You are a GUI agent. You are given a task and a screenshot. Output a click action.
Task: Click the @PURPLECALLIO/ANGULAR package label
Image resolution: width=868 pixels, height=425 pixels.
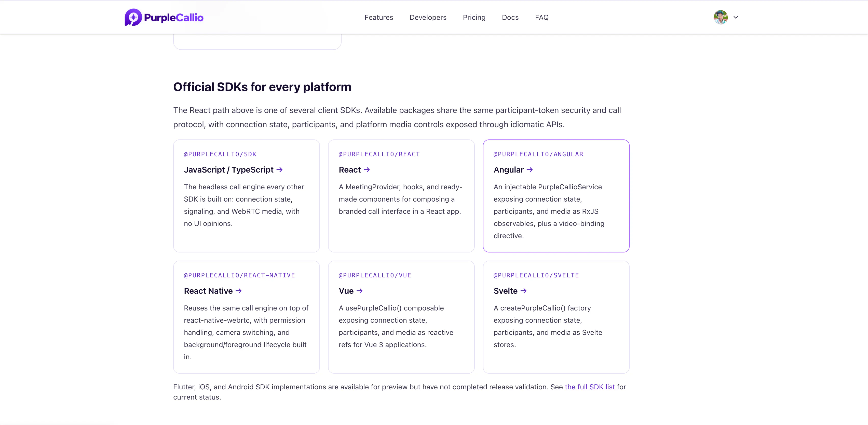[x=538, y=154]
